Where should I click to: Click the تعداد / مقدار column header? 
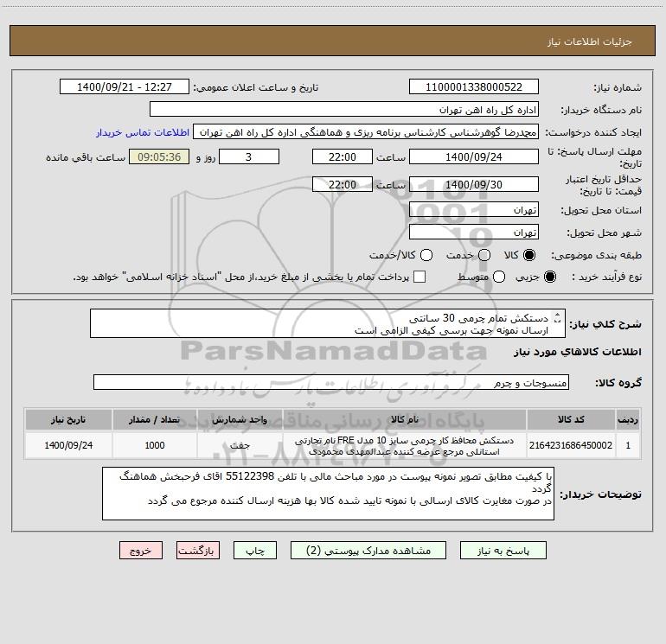click(155, 419)
